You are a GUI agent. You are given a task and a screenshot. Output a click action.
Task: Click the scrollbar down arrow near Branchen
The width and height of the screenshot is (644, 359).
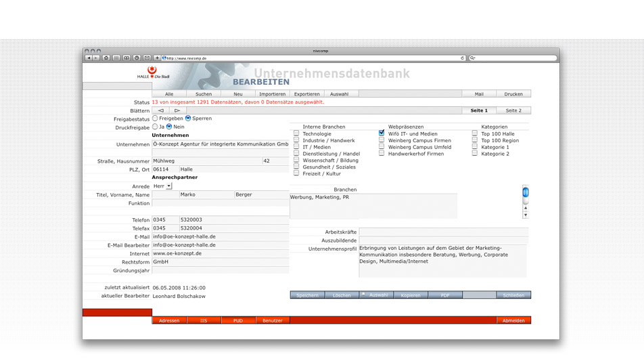click(526, 215)
